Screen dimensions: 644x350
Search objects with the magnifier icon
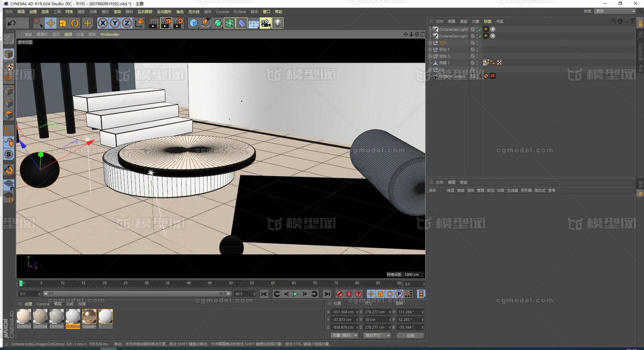(x=614, y=21)
